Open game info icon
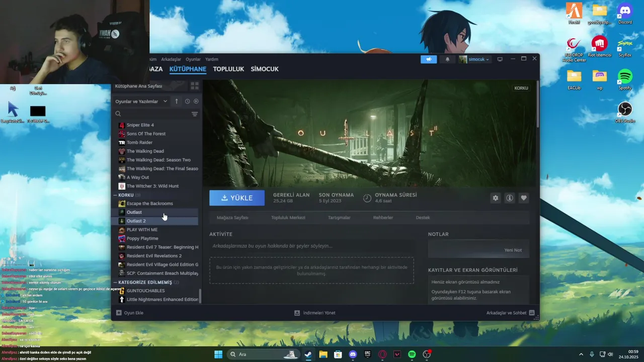The width and height of the screenshot is (644, 362). [x=510, y=198]
